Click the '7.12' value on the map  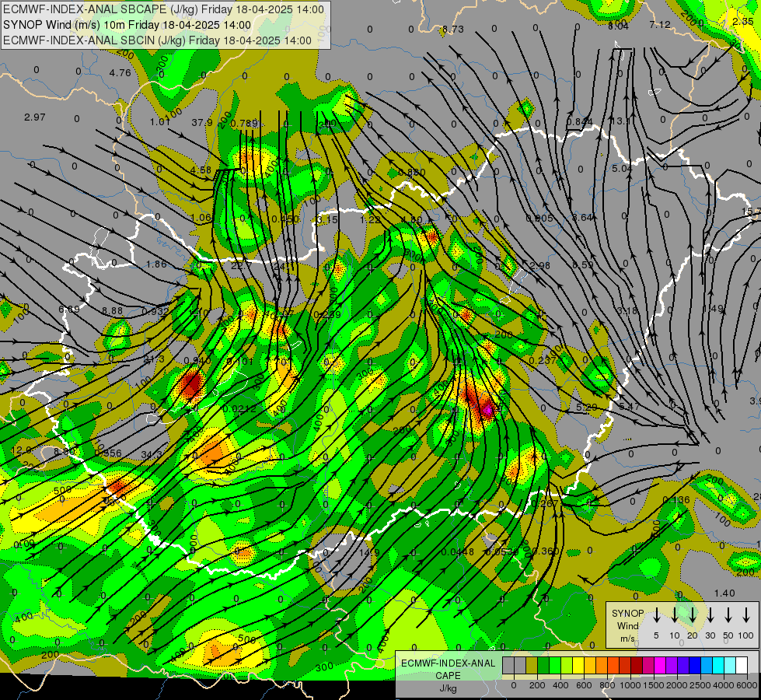[660, 24]
